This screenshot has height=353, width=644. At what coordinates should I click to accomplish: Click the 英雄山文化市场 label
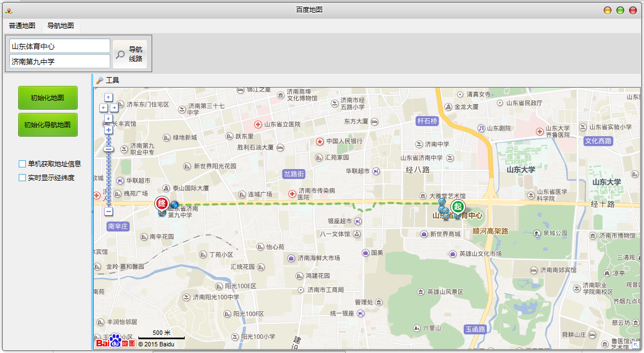(481, 254)
